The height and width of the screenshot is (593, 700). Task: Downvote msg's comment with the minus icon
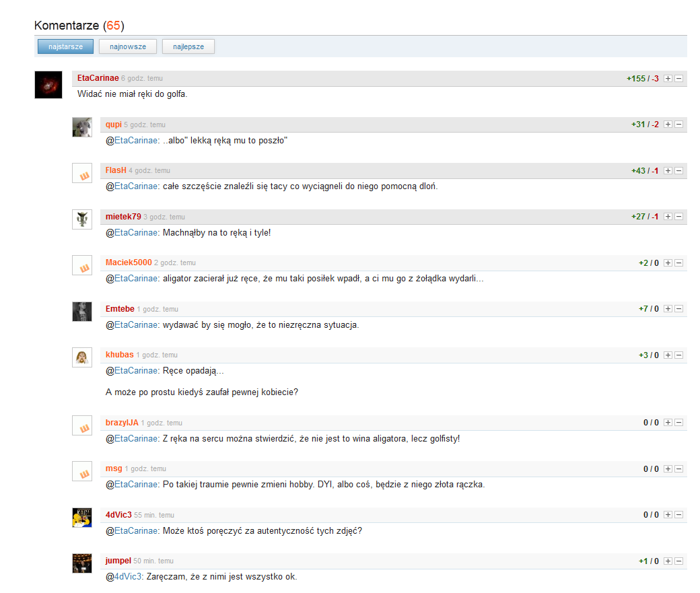pyautogui.click(x=679, y=468)
